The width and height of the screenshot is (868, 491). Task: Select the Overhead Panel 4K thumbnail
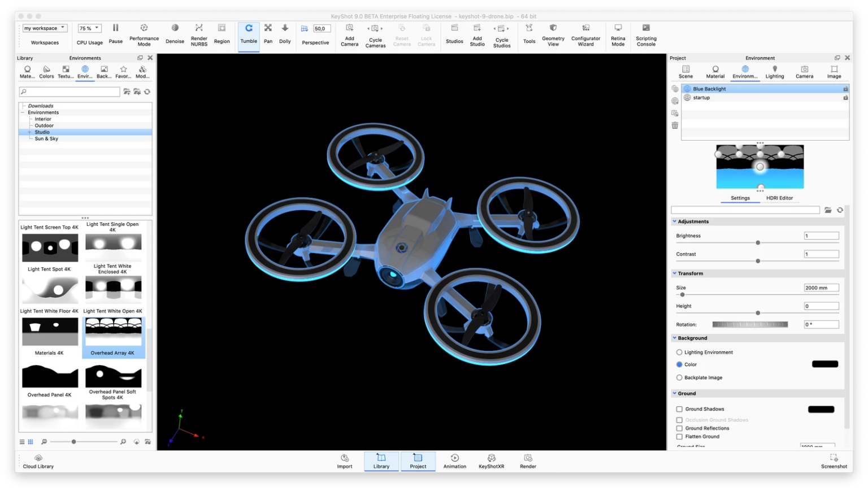click(x=50, y=381)
